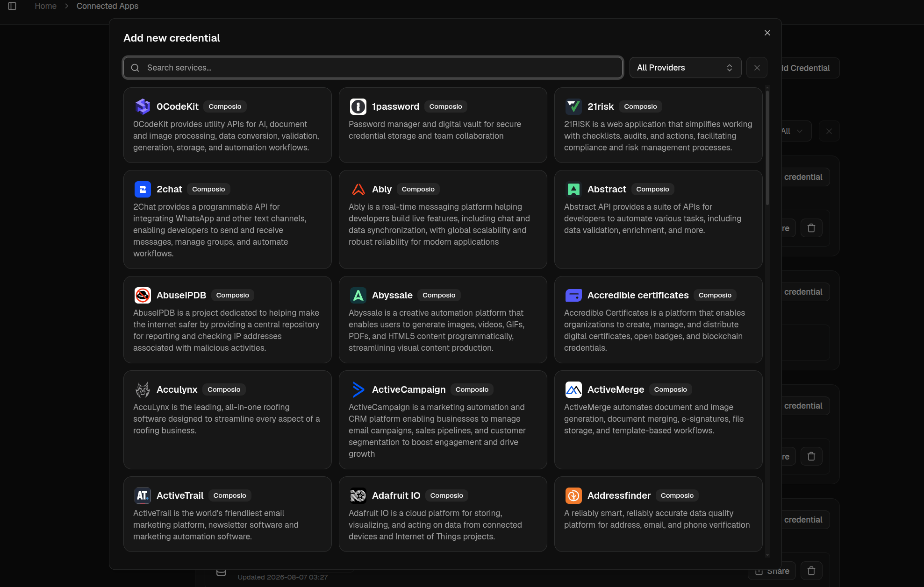Click the search magnifier icon
Image resolution: width=924 pixels, height=587 pixels.
point(135,68)
